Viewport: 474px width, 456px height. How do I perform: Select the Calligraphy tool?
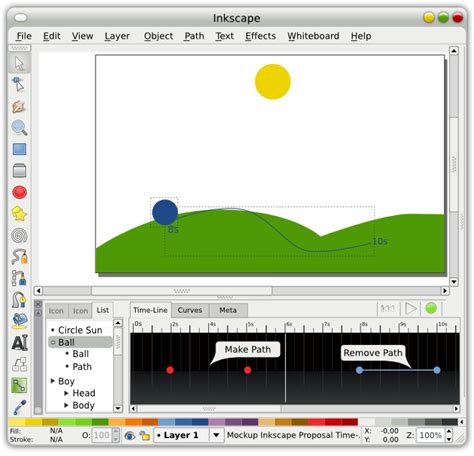tap(19, 299)
